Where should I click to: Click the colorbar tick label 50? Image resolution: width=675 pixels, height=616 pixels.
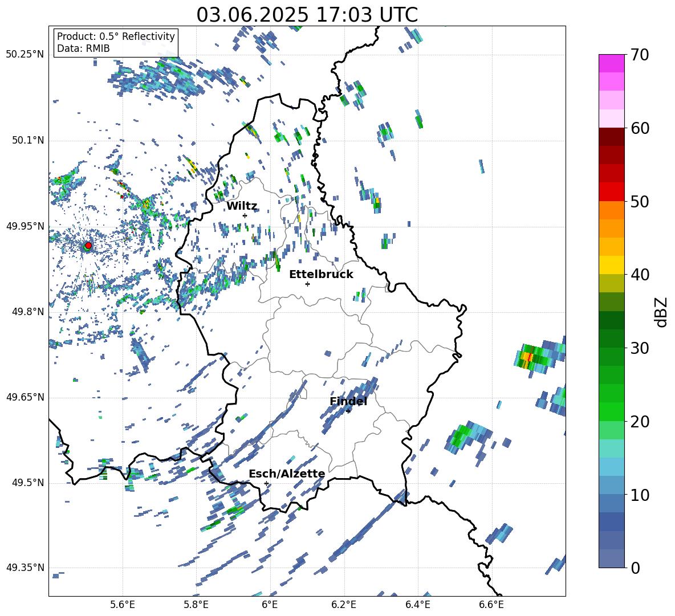coord(640,202)
